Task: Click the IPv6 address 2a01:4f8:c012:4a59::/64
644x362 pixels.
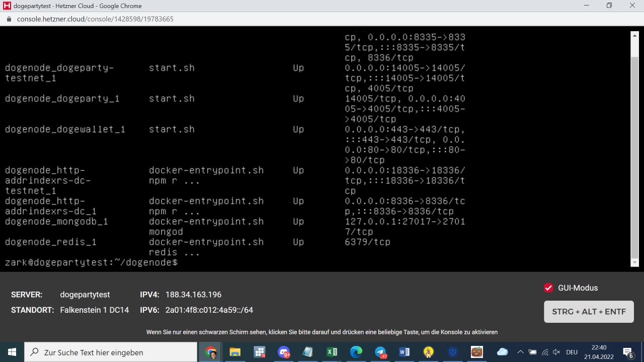Action: point(209,310)
